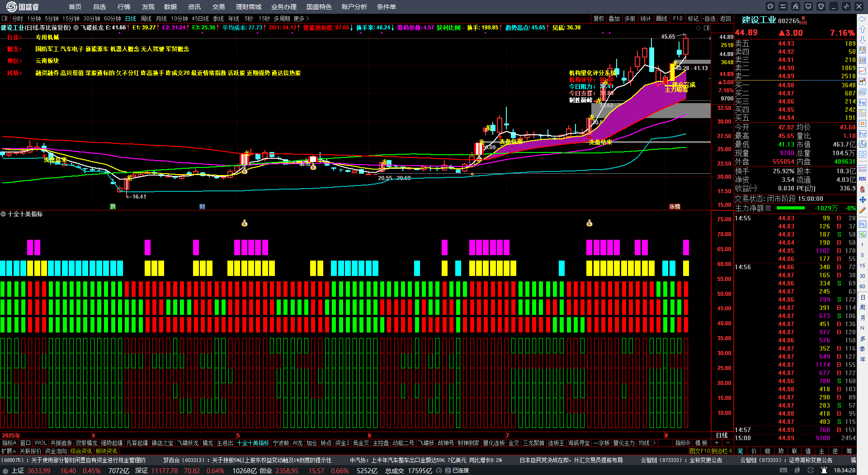Screen dimensions: 868x475
Task: Click the green refresh icon in sidebar
Action: (863, 234)
